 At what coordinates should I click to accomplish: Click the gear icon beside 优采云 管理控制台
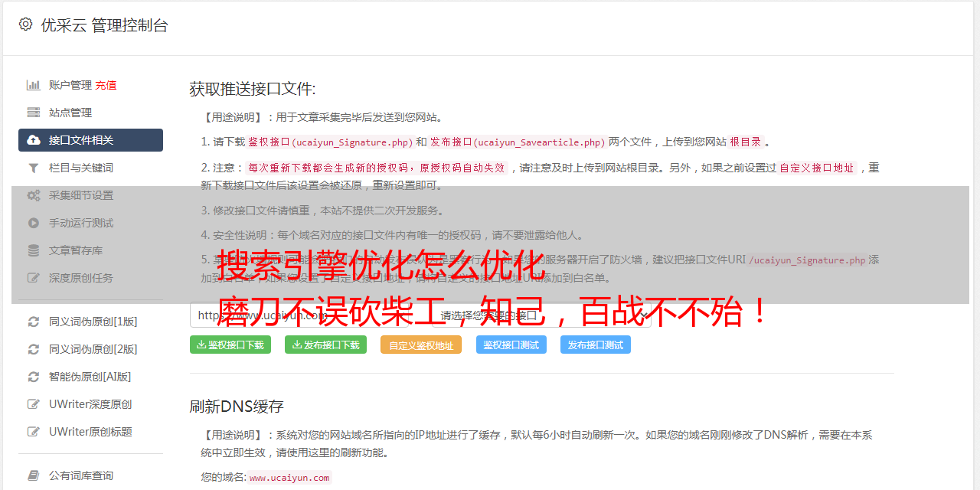25,24
